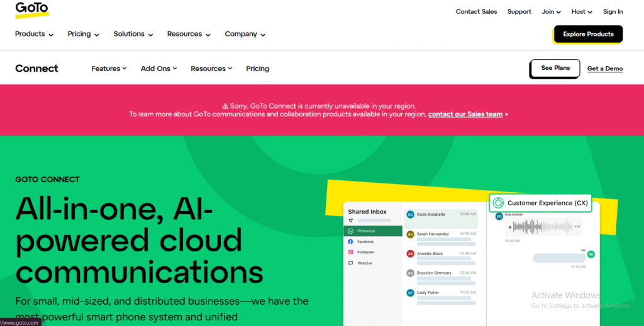Expand the Solutions dropdown menu
The image size is (644, 326).
[x=133, y=34]
